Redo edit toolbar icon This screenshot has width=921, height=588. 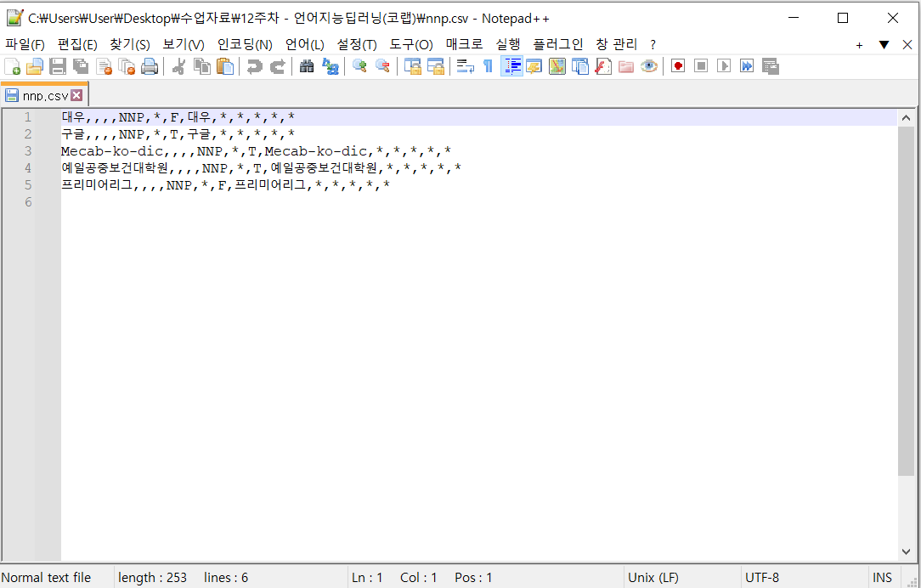pyautogui.click(x=277, y=66)
